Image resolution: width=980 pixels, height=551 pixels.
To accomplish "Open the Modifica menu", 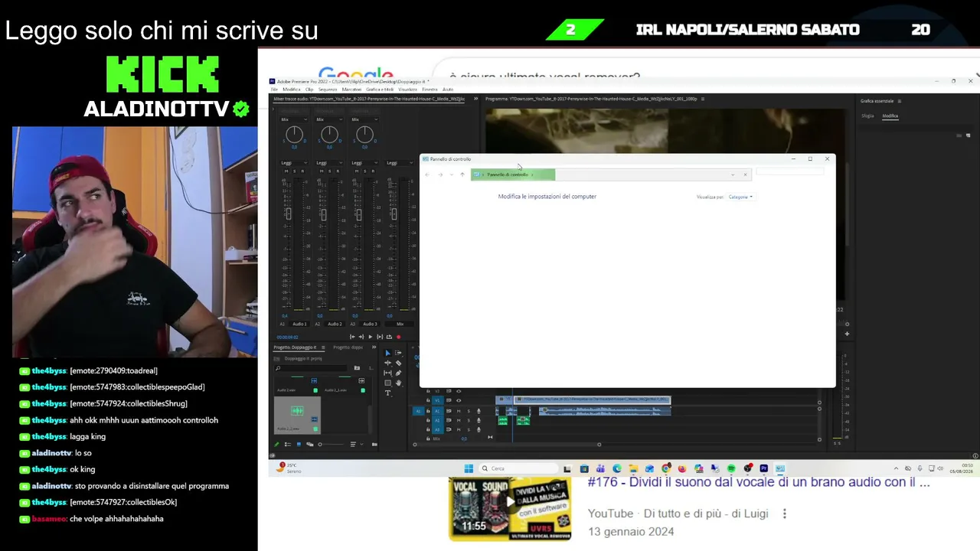I will click(292, 90).
